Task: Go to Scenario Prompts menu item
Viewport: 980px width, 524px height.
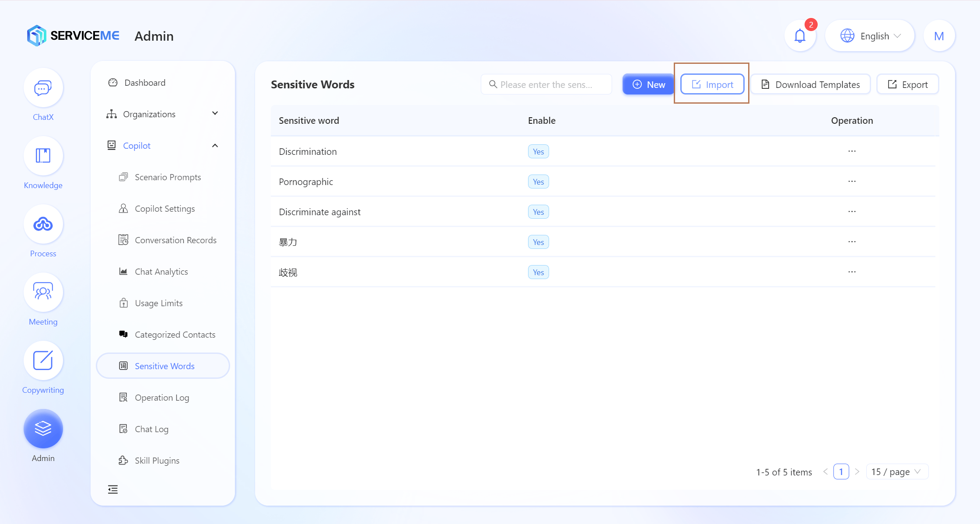Action: 168,177
